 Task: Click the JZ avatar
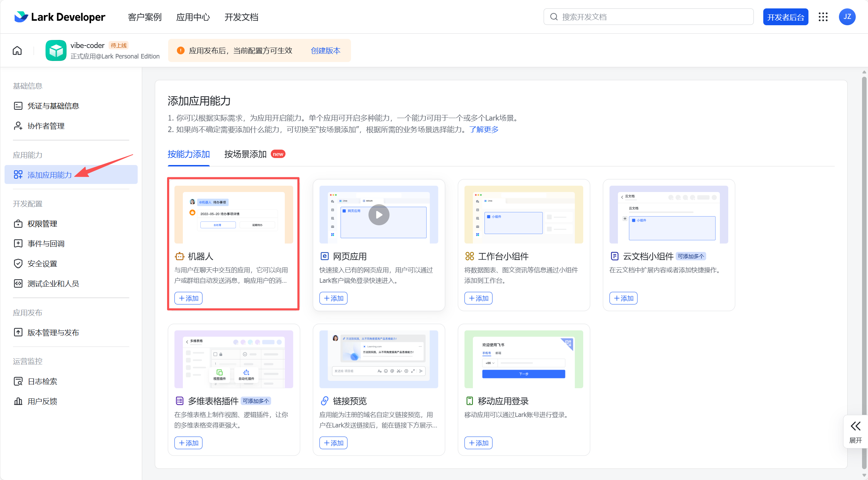tap(847, 16)
